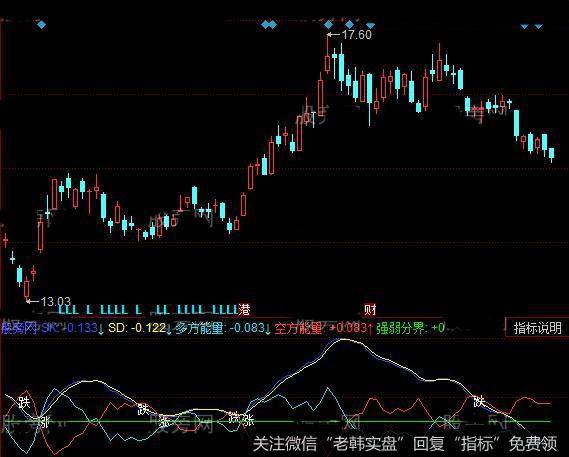Select the 13.03 low price label

click(x=56, y=301)
